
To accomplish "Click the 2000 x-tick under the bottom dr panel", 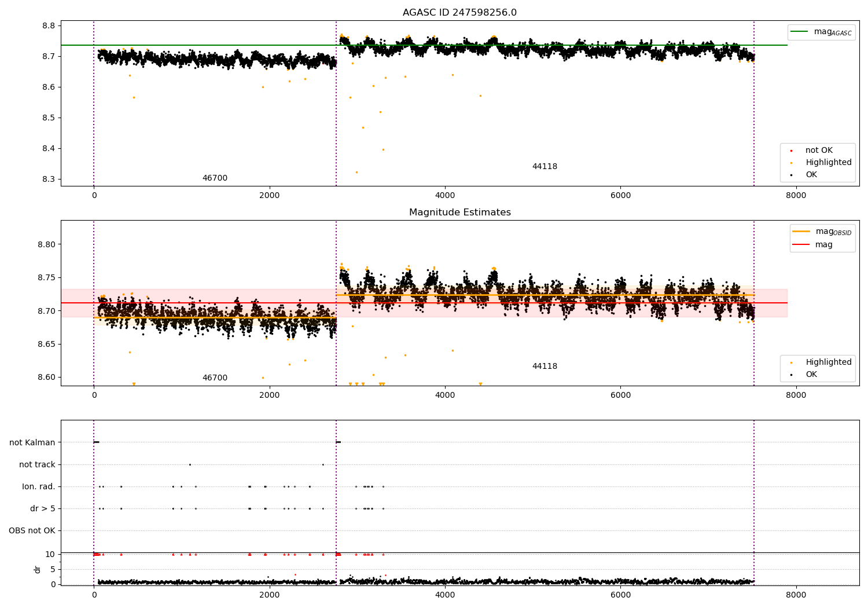I will point(270,595).
